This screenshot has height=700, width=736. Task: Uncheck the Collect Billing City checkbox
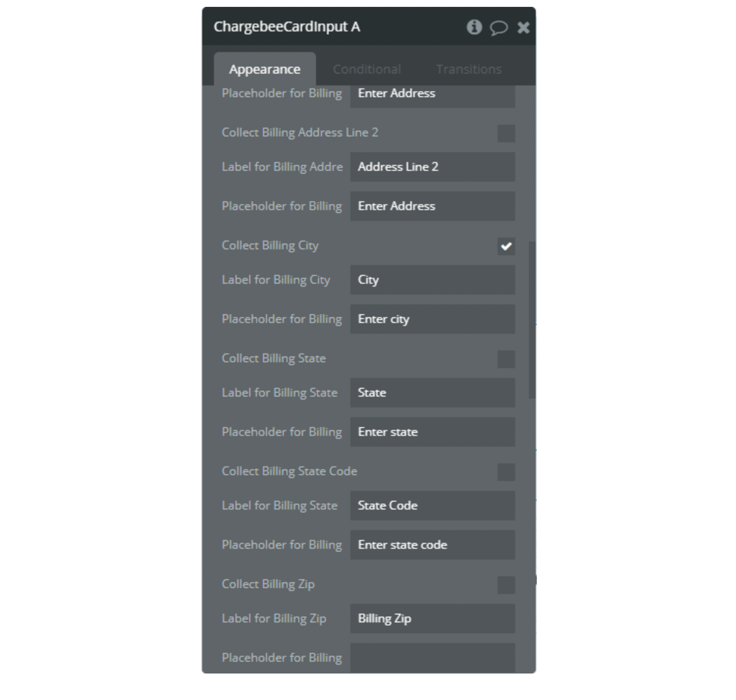(x=506, y=246)
